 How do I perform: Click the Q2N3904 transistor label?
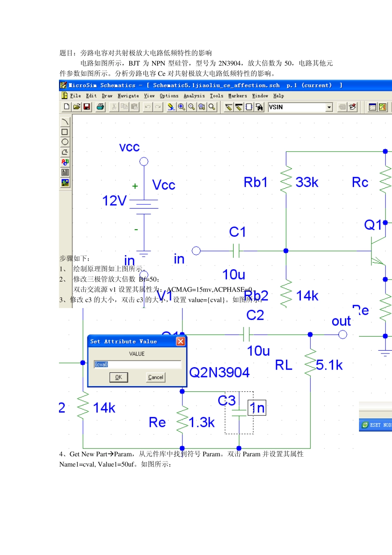click(219, 372)
